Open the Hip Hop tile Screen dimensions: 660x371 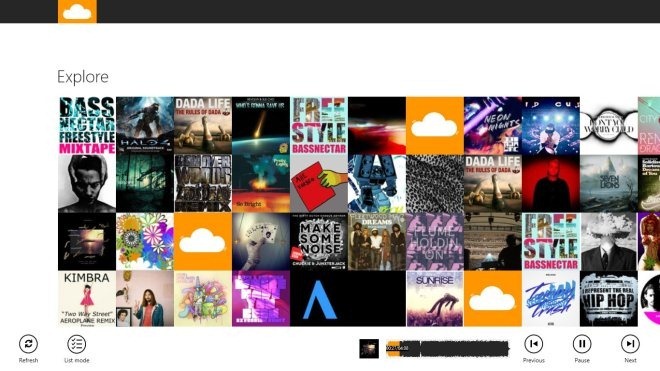[x=609, y=299]
